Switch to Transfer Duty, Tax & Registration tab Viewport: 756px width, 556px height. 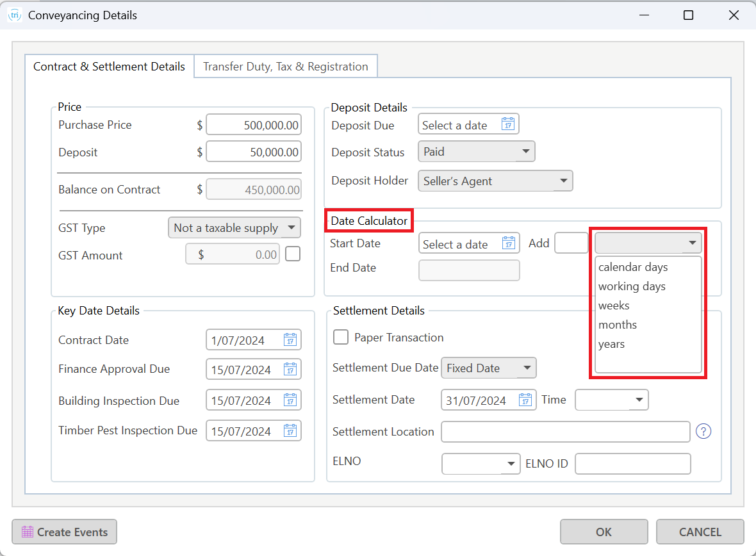coord(286,67)
